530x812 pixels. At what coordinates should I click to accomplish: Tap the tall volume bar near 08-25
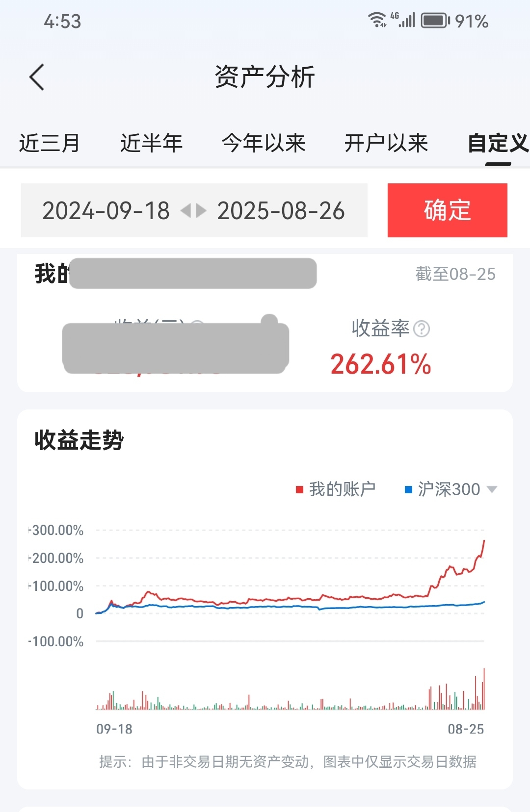(x=484, y=688)
